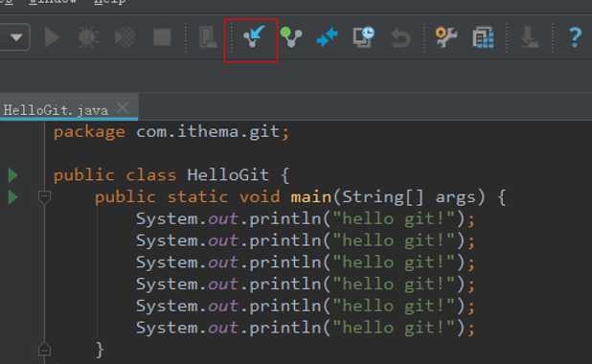Click the Revert undo arrow icon
The image size is (592, 364).
click(x=400, y=38)
